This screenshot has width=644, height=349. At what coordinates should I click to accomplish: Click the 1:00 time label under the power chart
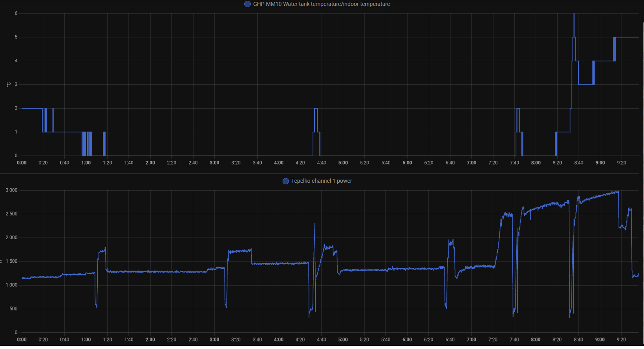pos(86,340)
